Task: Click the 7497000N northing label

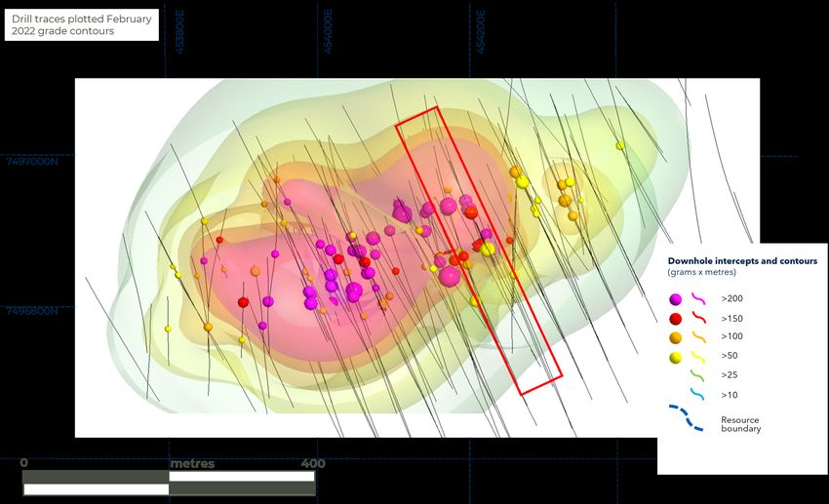Action: tap(32, 162)
